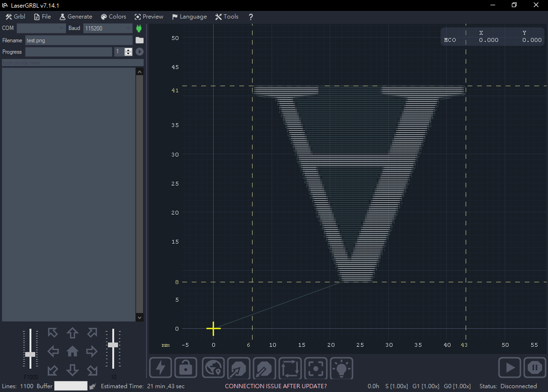Click the home jog button
The height and width of the screenshot is (392, 548).
72,351
